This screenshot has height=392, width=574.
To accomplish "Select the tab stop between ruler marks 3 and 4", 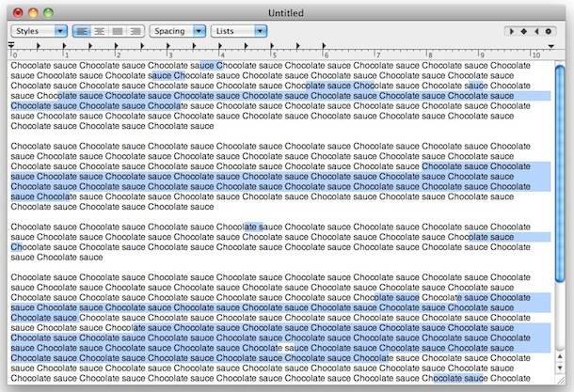I will click(x=195, y=46).
